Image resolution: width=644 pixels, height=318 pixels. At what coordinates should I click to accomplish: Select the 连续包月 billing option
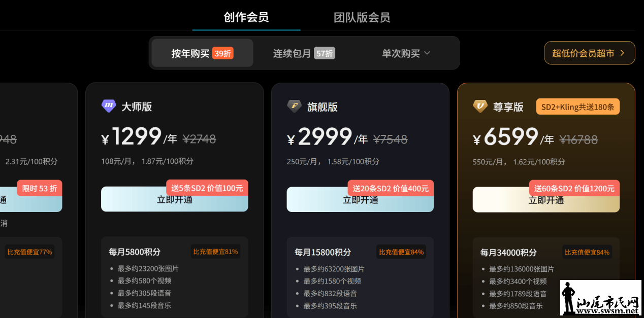point(304,53)
